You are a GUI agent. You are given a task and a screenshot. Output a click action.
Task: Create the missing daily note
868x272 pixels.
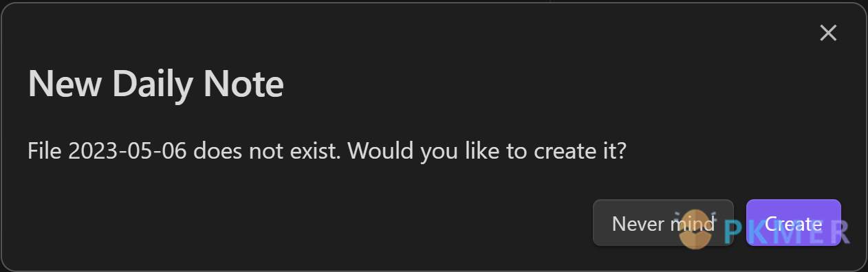pyautogui.click(x=794, y=223)
